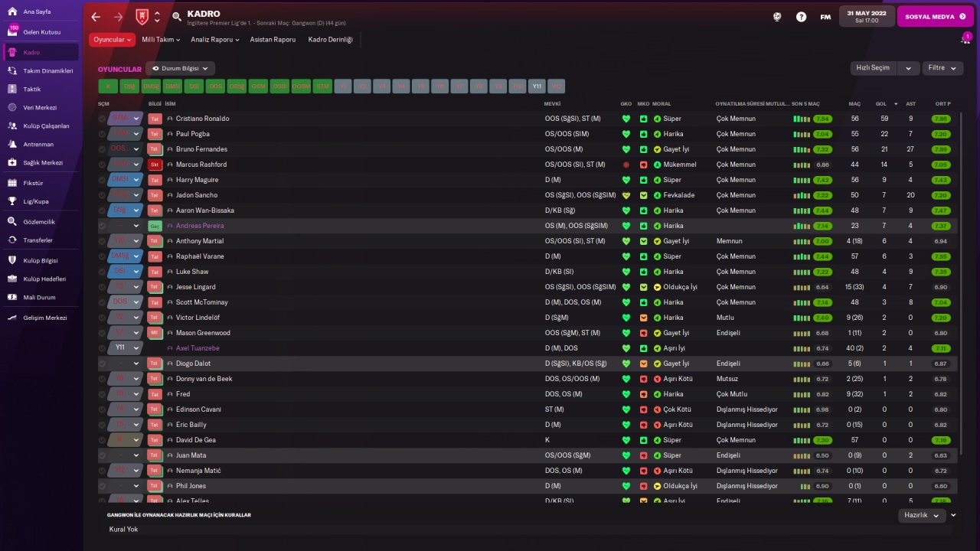This screenshot has width=980, height=551.
Task: Click the club crest badge
Action: click(141, 17)
